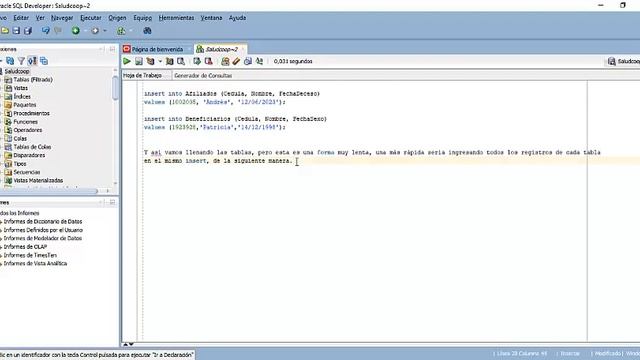Open the Ventana menu
Image resolution: width=640 pixels, height=360 pixels.
tap(211, 18)
